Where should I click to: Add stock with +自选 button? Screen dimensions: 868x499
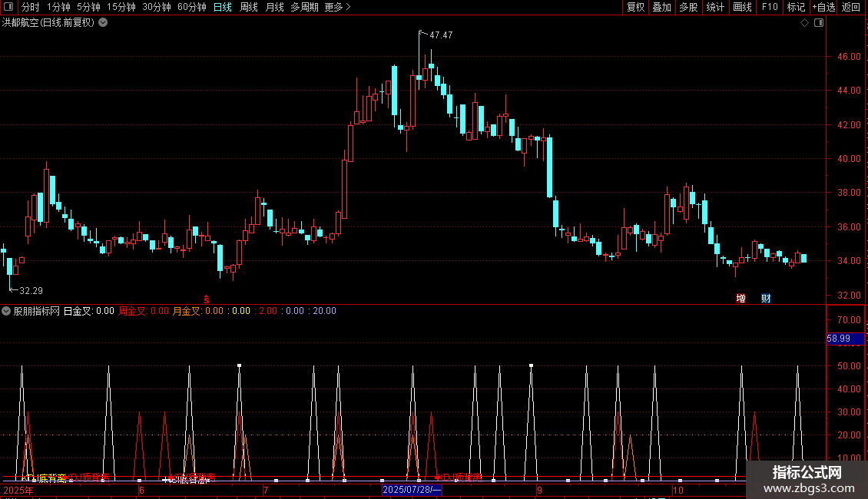tap(823, 7)
